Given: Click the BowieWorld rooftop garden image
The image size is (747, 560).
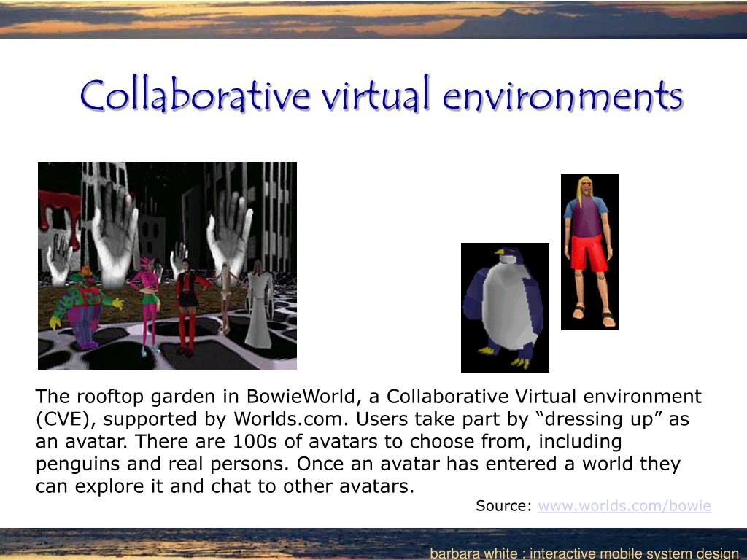Looking at the screenshot, I should click(167, 265).
